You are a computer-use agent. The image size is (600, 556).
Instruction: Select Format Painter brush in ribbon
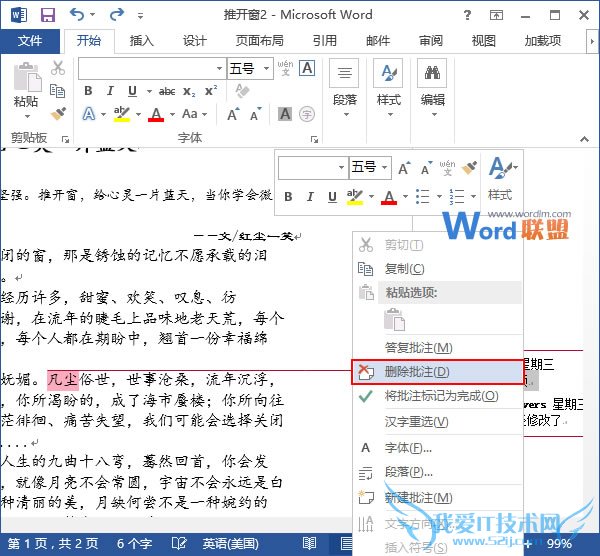click(x=58, y=113)
